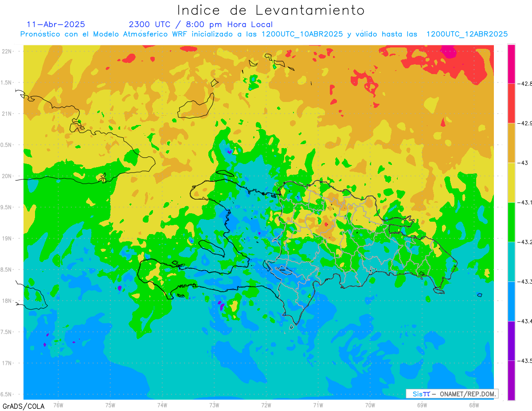Image resolution: width=532 pixels, height=411 pixels.
Task: Click the "74W" longitude label
Action: point(162,405)
